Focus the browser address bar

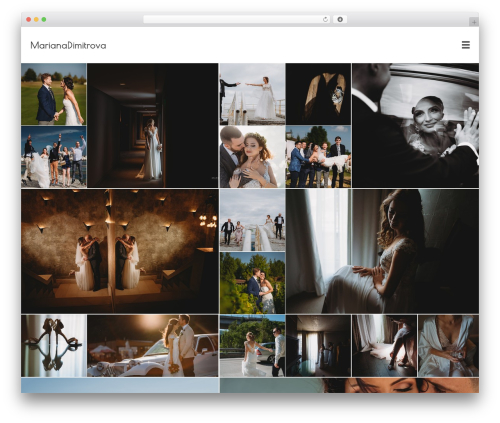click(x=236, y=19)
